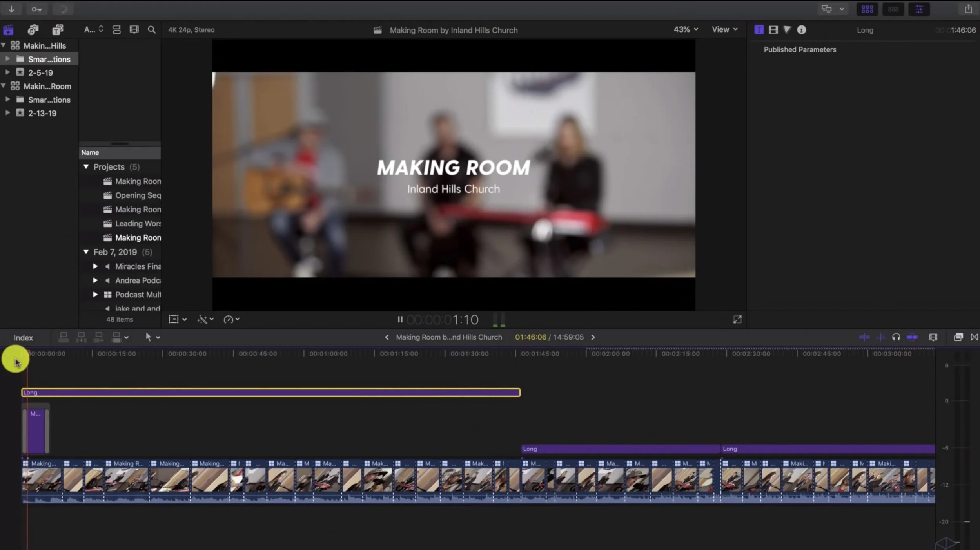
Task: Toggle audio skimming button
Action: click(881, 337)
